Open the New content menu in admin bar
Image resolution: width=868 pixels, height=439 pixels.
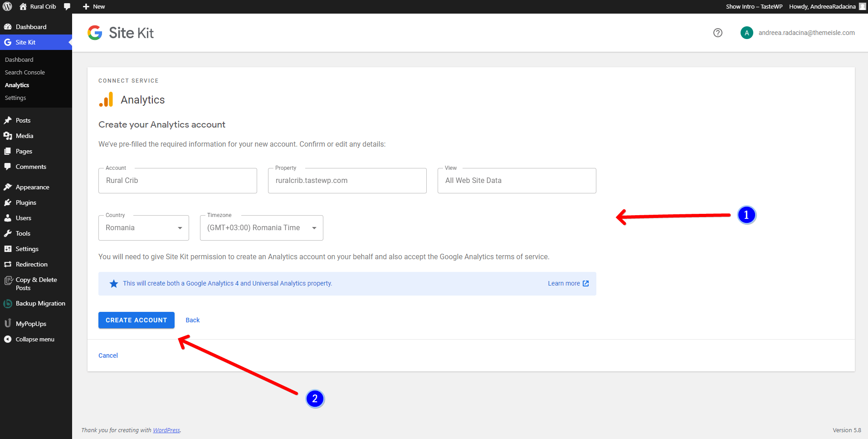[x=94, y=6]
